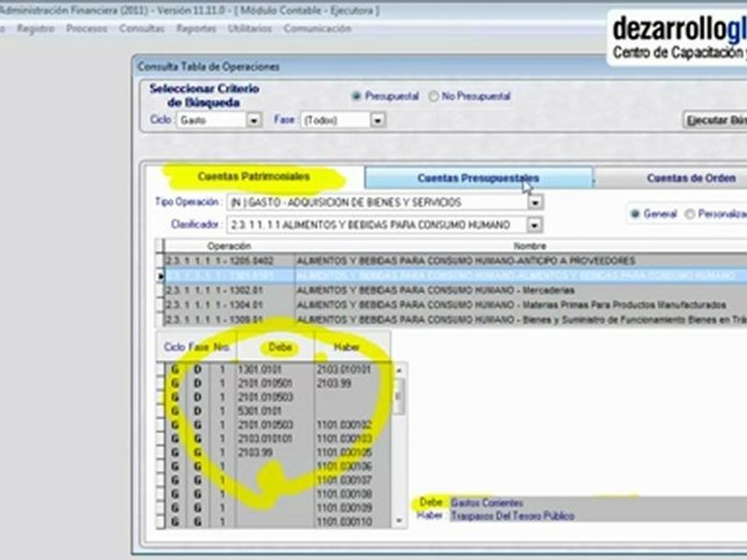Click the Haber cell 1101.030109
747x560 pixels.
(x=352, y=508)
